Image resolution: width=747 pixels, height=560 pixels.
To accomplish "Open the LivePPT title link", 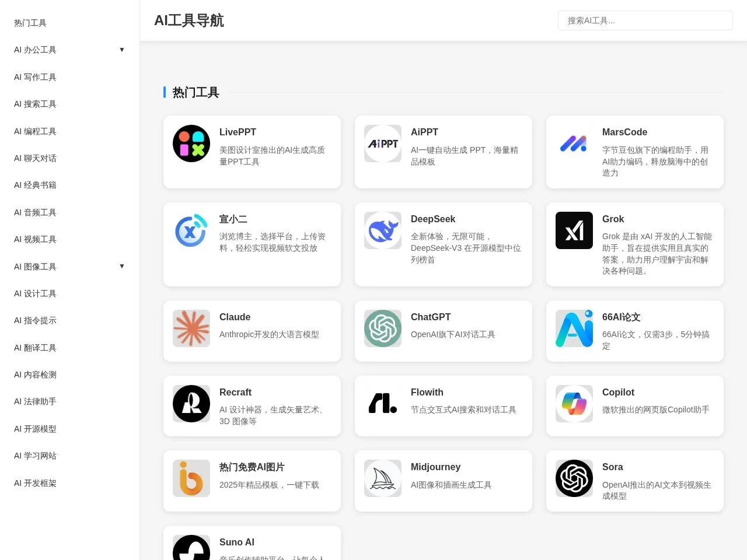I will [238, 132].
